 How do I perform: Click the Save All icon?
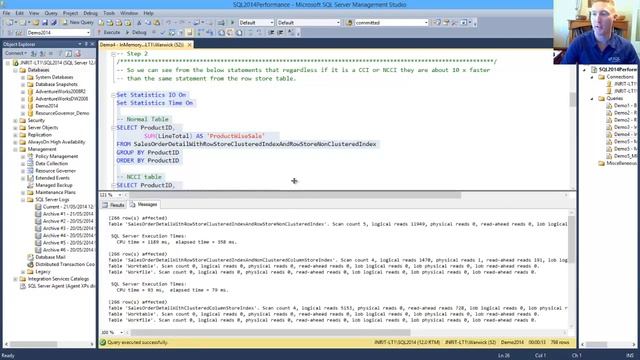[53, 22]
